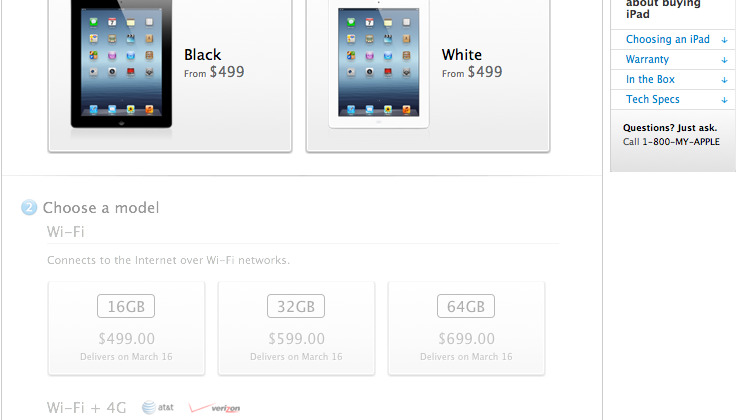Viewport: 753px width, 420px height.
Task: Expand the In the Box section
Action: (673, 80)
